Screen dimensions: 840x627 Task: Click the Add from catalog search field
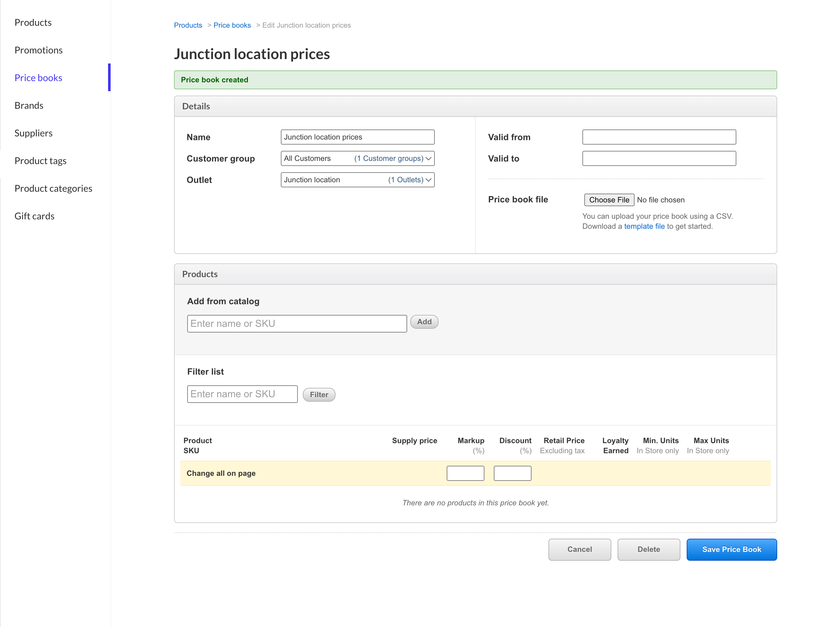pyautogui.click(x=297, y=324)
